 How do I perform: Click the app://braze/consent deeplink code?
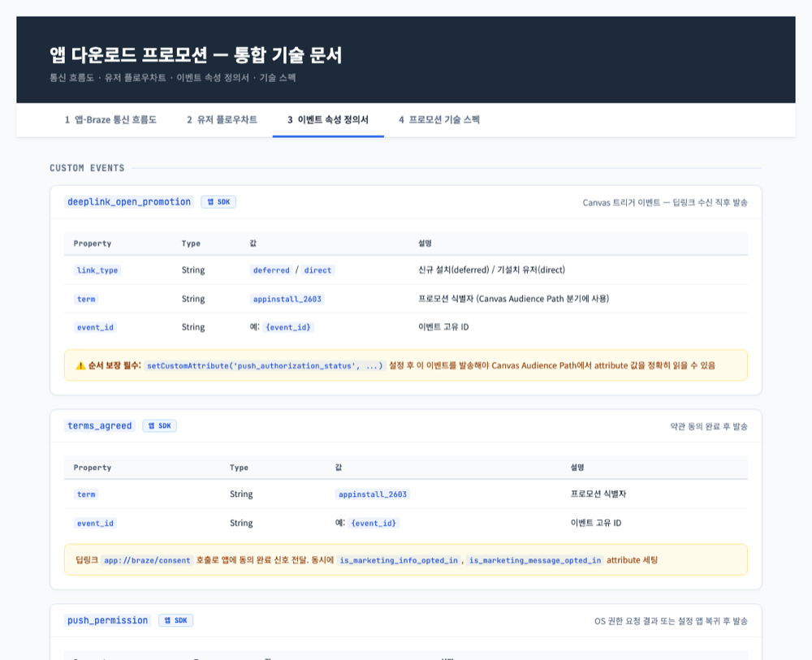pyautogui.click(x=147, y=561)
